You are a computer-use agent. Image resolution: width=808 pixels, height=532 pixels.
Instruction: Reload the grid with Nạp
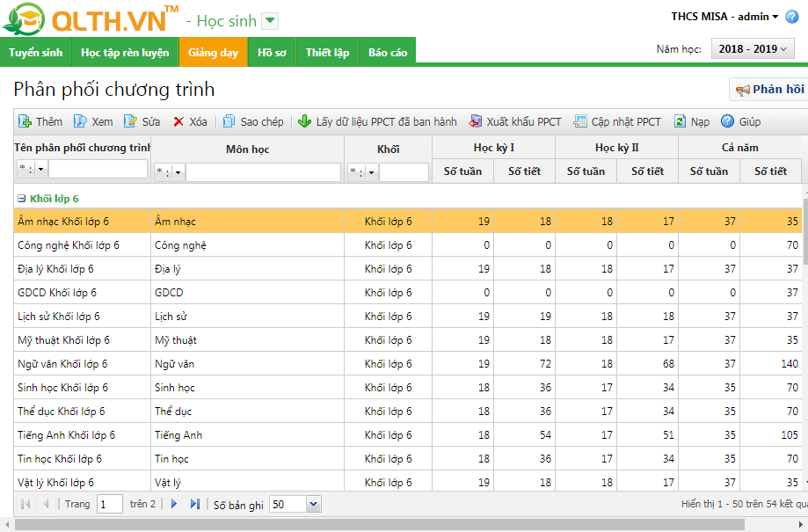click(x=680, y=121)
